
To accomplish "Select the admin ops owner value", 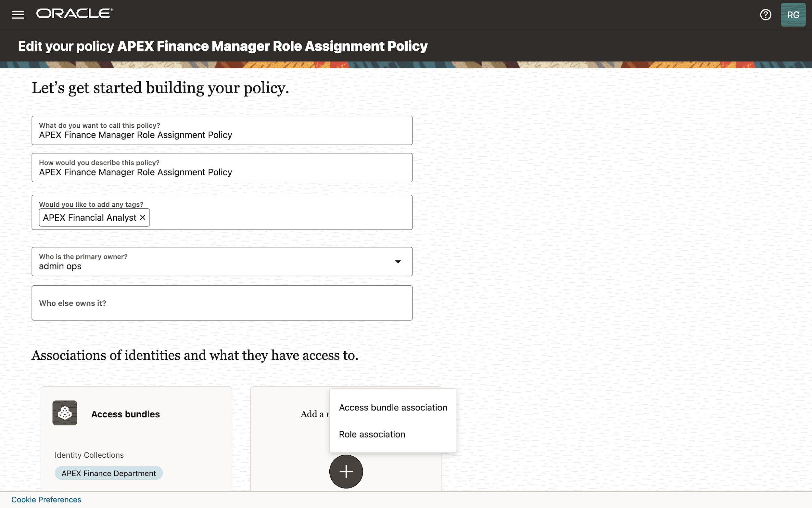I will (60, 266).
